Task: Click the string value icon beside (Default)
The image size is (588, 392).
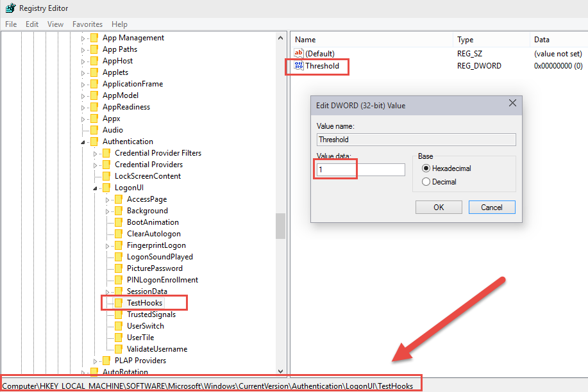Action: (x=299, y=53)
